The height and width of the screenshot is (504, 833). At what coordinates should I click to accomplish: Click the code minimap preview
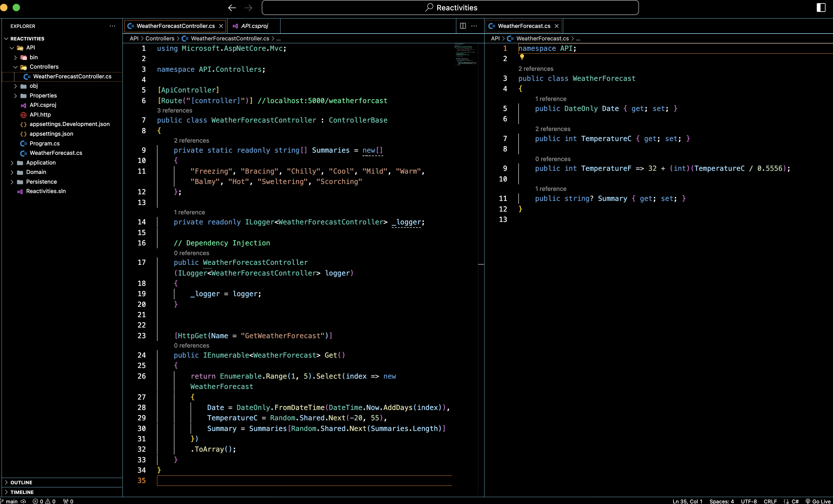pos(465,54)
